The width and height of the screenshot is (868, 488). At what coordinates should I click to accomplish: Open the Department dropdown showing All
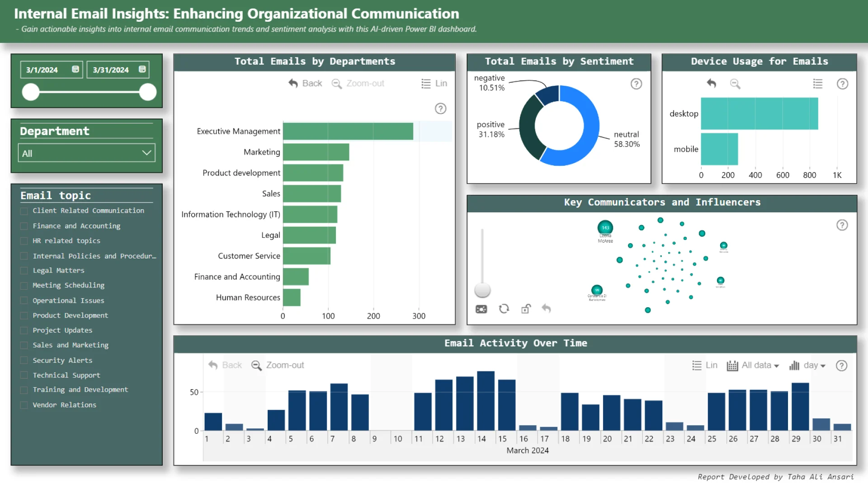click(86, 153)
